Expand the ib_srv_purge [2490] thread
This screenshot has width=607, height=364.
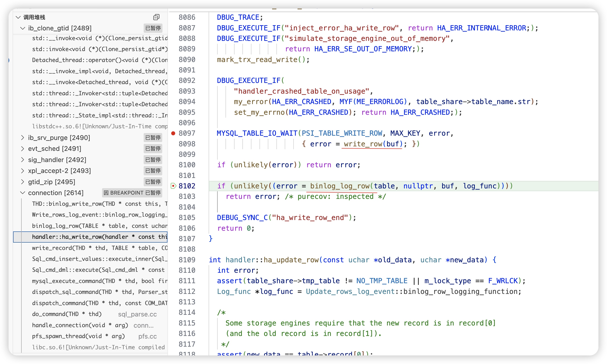pyautogui.click(x=23, y=138)
